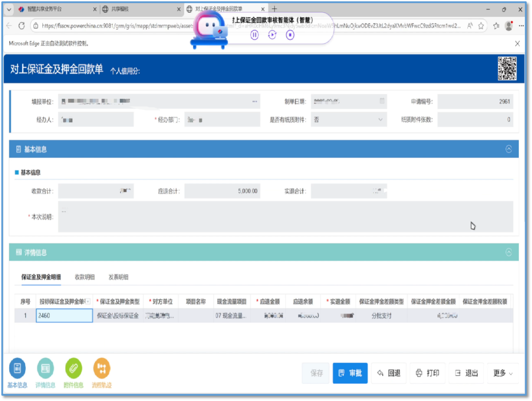The image size is (532, 401).
Task: Open a new browser tab
Action: point(274,9)
